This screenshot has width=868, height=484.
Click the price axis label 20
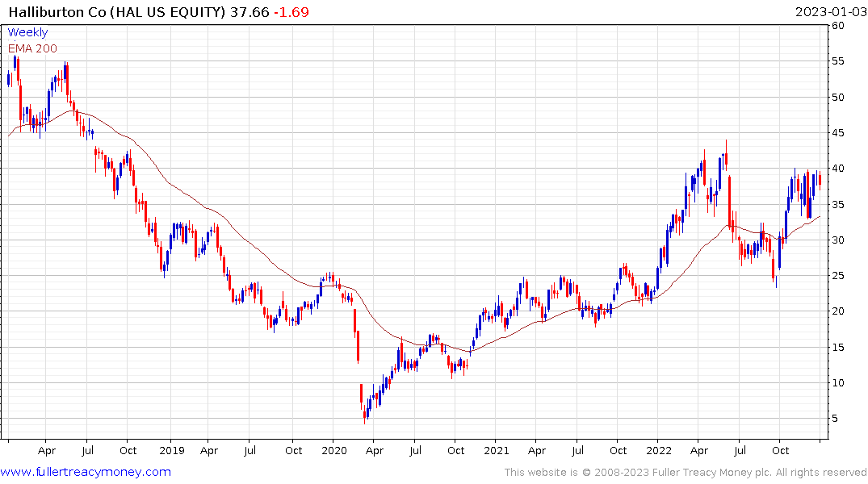(838, 311)
